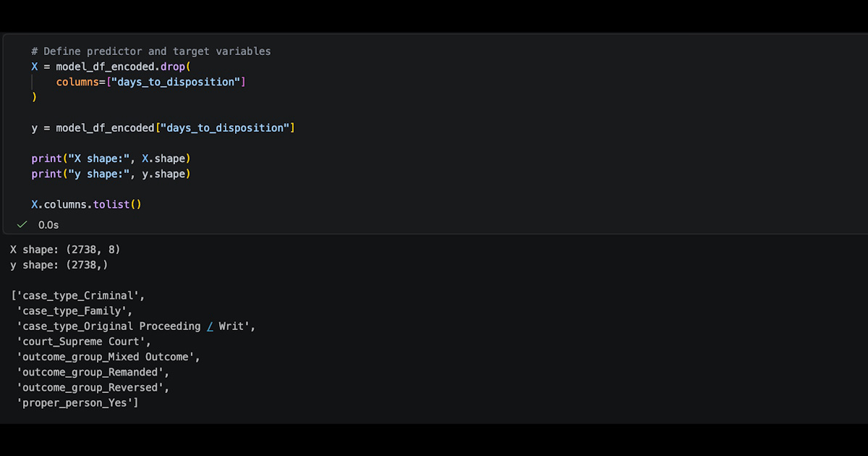The height and width of the screenshot is (456, 868).
Task: Click the print statement for X shape
Action: 111,159
